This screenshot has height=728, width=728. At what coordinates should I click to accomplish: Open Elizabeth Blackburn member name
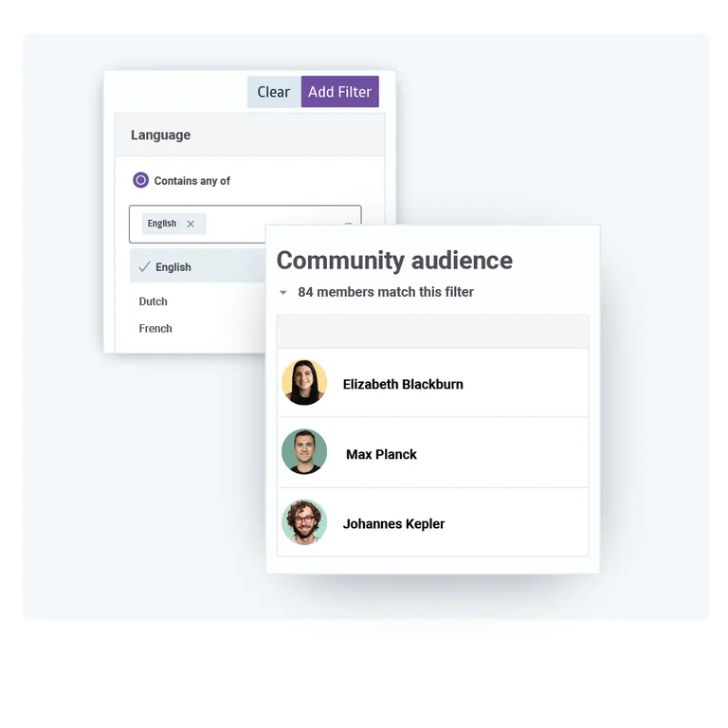403,384
